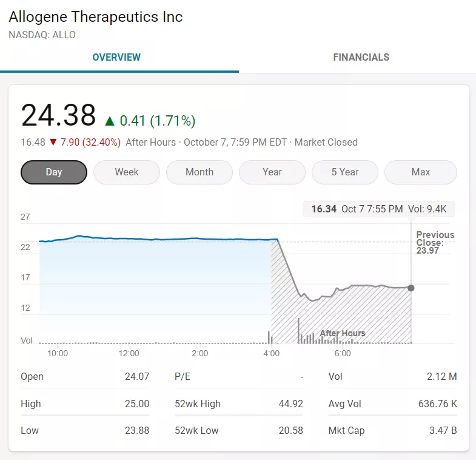Click the 52wk High value 44.92
This screenshot has width=476, height=460.
pos(288,404)
